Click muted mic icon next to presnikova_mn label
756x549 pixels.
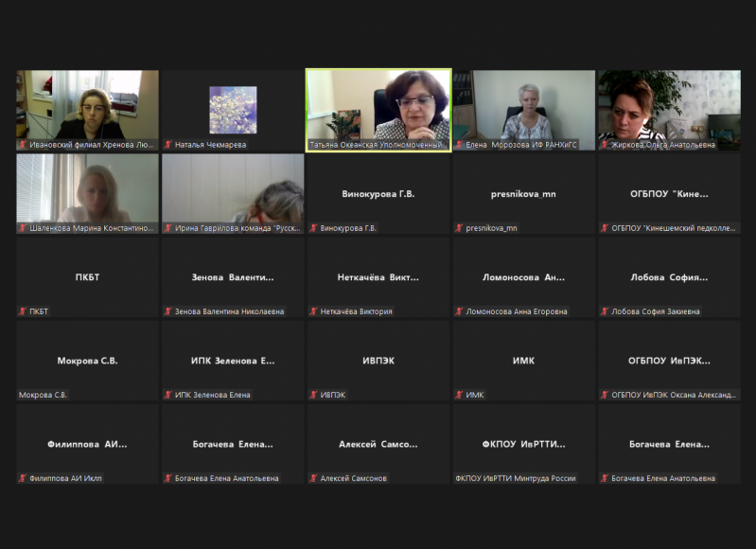(x=460, y=228)
